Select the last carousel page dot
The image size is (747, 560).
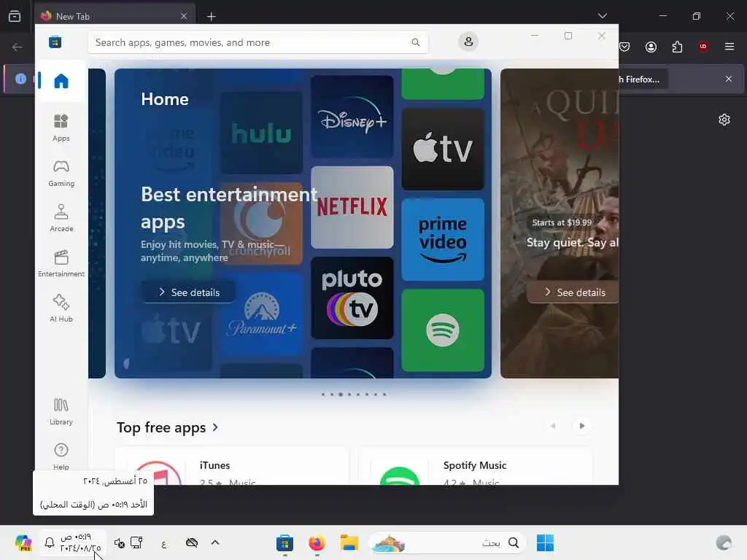(x=384, y=394)
